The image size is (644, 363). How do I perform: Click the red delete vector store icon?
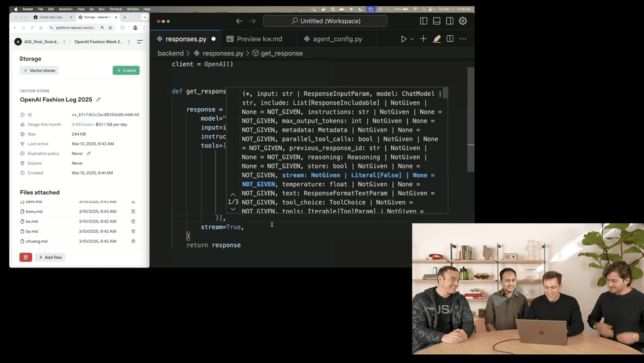pos(25,257)
